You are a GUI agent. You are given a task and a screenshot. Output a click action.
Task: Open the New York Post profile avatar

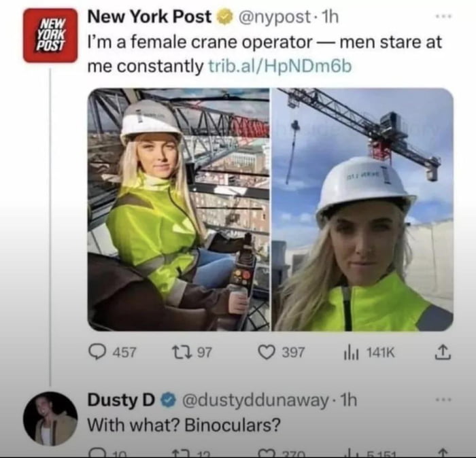pyautogui.click(x=50, y=36)
